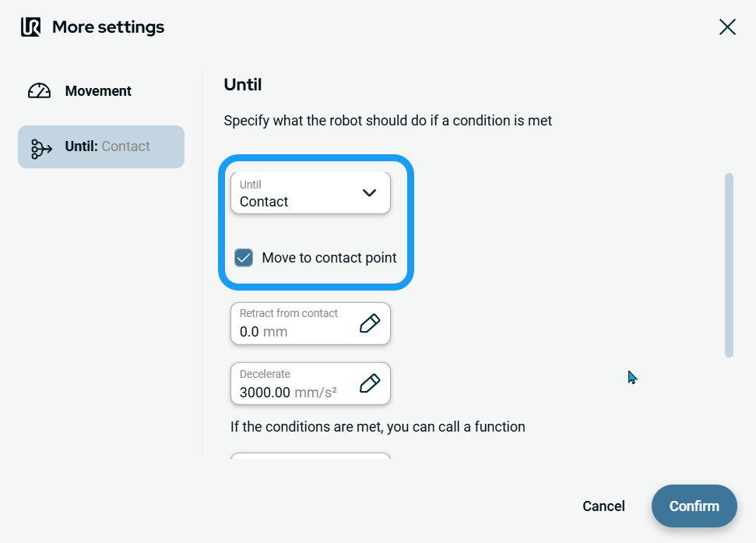Click the vertical scrollbar thumb
This screenshot has width=756, height=543.
coord(729,265)
